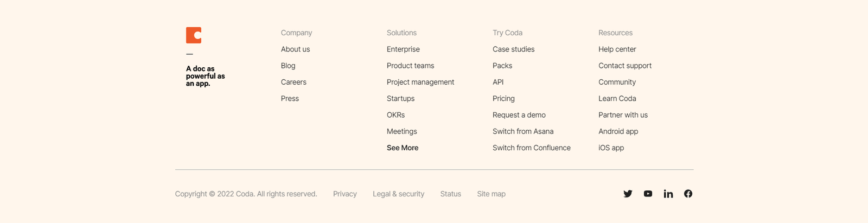The width and height of the screenshot is (868, 223).
Task: Visit the Help center
Action: coord(617,49)
